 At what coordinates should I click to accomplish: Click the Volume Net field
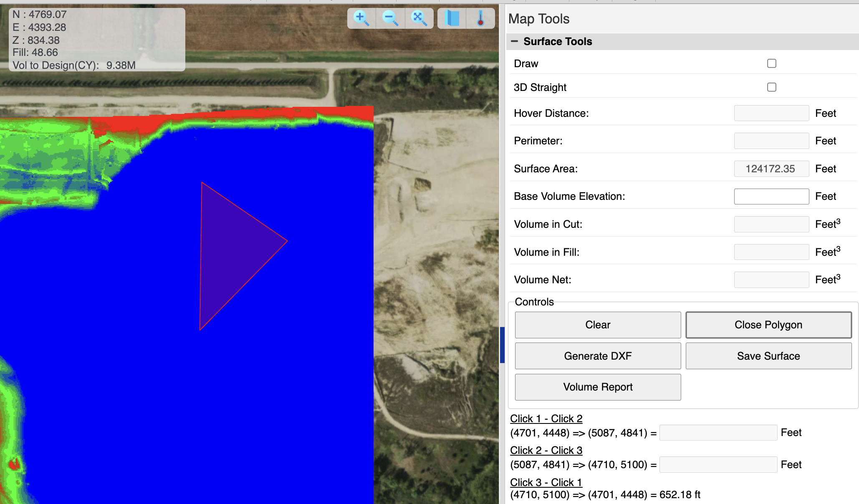pyautogui.click(x=771, y=280)
